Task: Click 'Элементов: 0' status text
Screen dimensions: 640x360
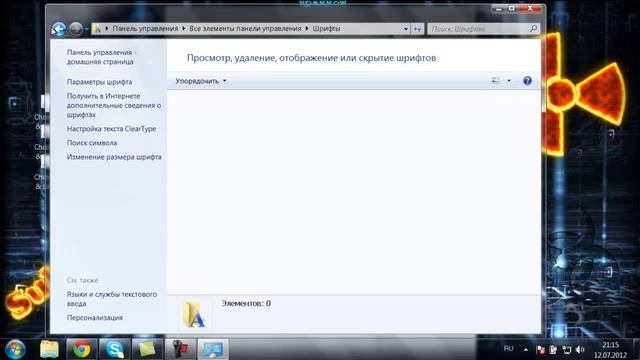Action: pos(246,303)
